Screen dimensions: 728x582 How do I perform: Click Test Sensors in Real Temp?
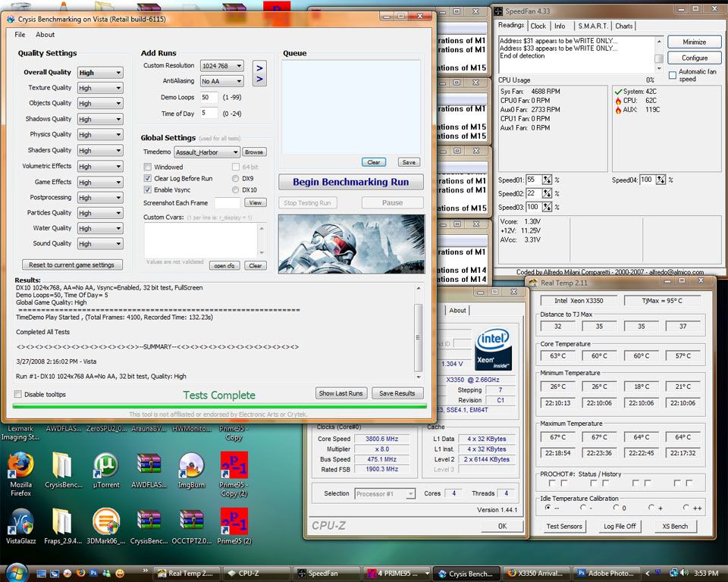pos(563,527)
